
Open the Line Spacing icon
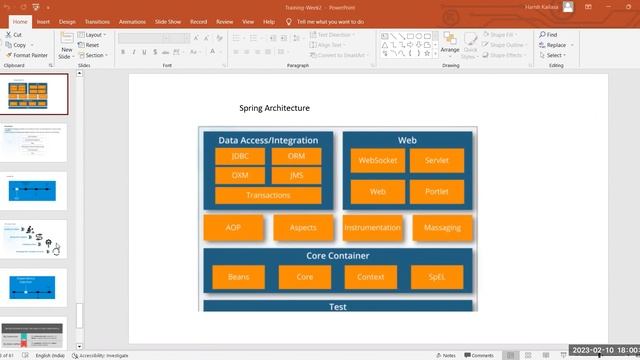(296, 38)
